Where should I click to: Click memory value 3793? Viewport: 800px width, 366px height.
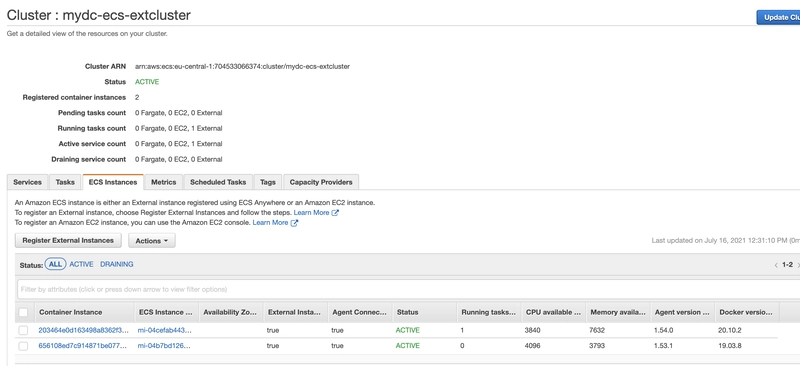[597, 346]
